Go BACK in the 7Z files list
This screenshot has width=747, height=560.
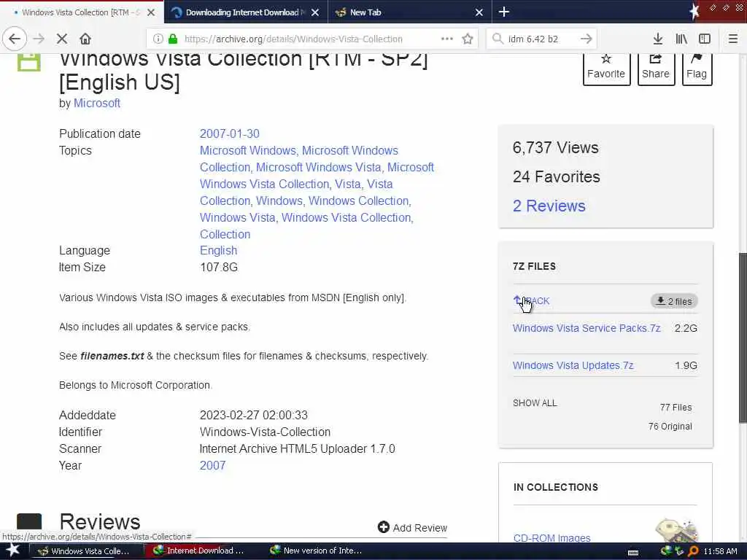[532, 301]
